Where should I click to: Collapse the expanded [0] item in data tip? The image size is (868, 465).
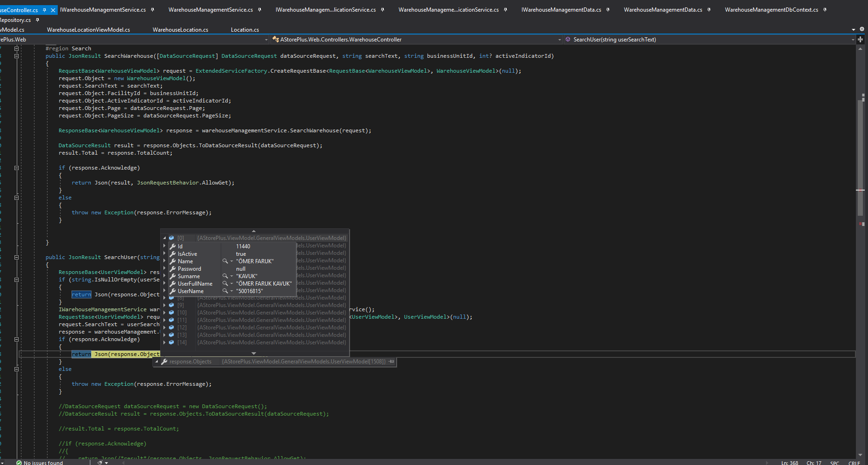[x=164, y=238]
